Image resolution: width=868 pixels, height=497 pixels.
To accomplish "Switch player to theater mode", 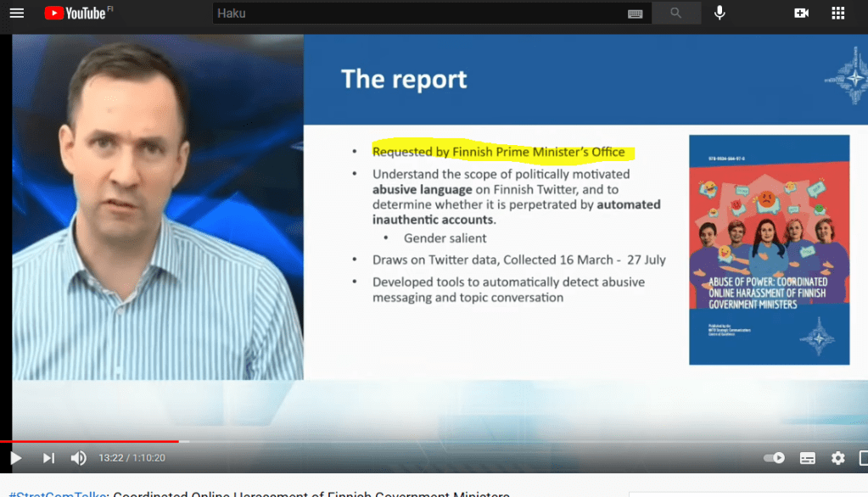I will tap(864, 458).
